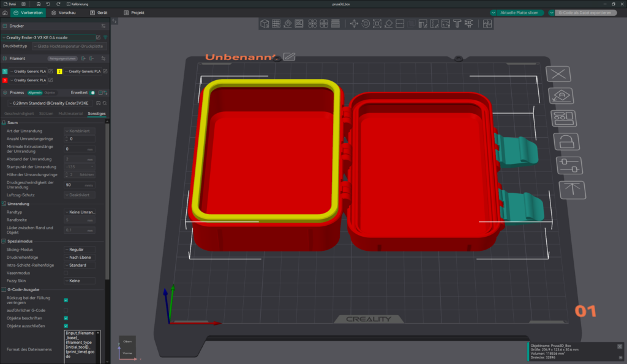Open the Fuzzy Skin dropdown
This screenshot has height=364, width=627.
point(80,281)
